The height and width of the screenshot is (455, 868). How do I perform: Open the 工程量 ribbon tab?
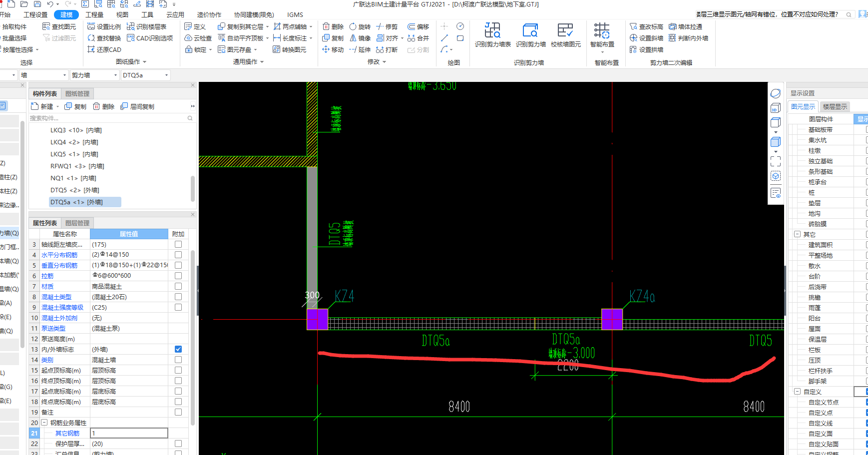tap(94, 14)
